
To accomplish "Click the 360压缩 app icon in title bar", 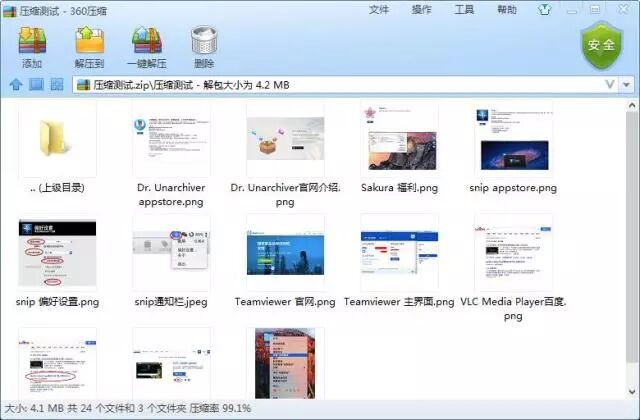I will [x=9, y=11].
